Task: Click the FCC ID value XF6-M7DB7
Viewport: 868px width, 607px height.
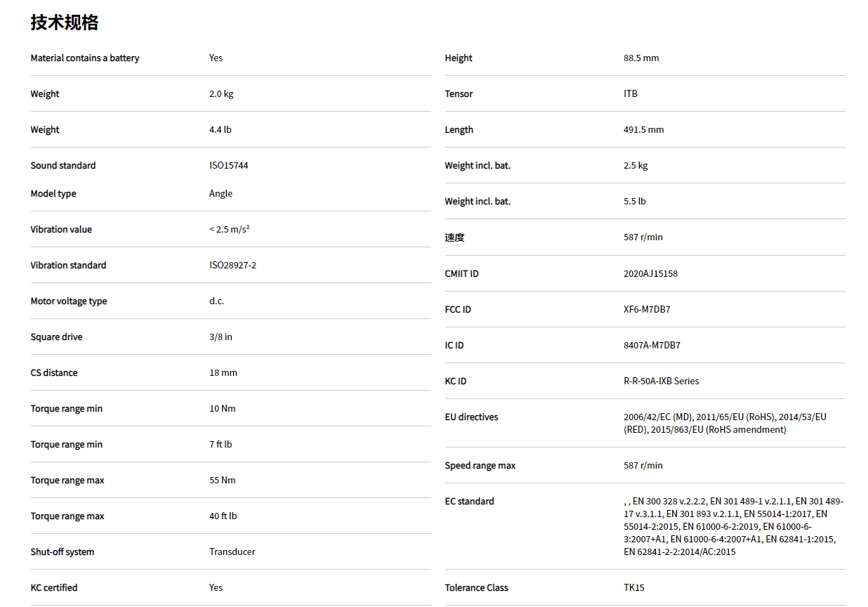Action: [x=647, y=309]
